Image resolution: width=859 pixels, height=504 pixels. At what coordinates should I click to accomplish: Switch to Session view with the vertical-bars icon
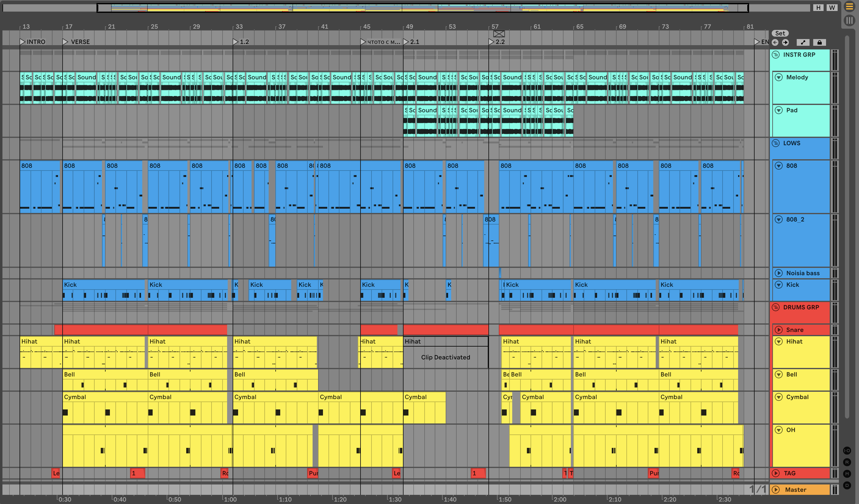click(849, 20)
